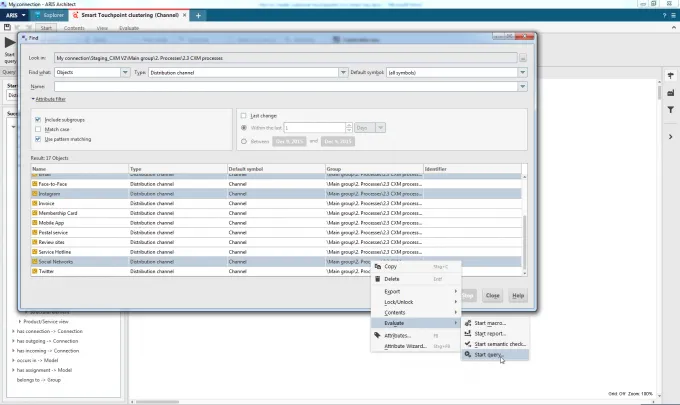Toggle the Use pattern matching checkbox

(x=38, y=139)
